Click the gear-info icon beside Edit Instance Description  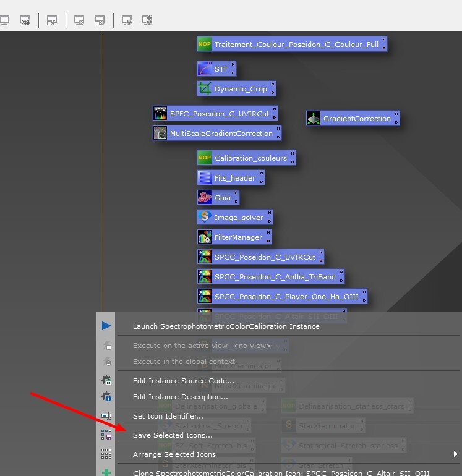pyautogui.click(x=106, y=396)
